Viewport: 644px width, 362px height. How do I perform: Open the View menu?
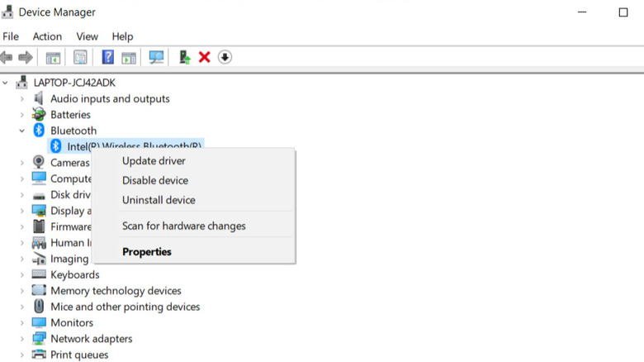tap(87, 36)
